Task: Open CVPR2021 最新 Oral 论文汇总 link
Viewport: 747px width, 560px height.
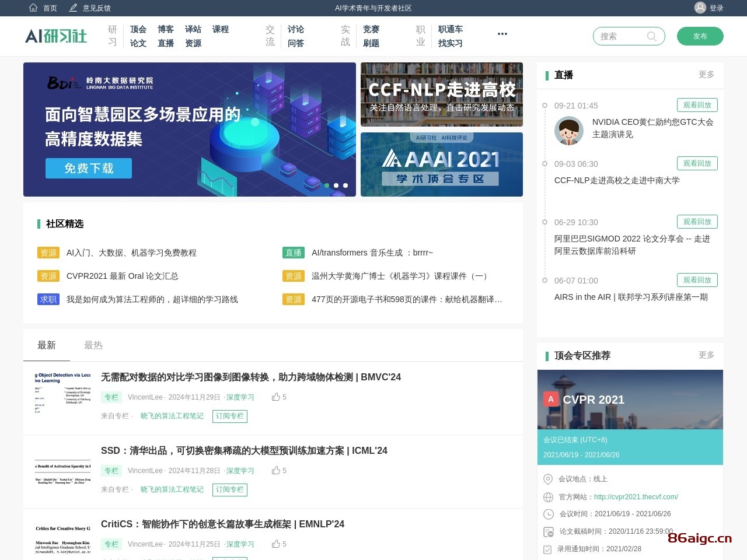Action: click(123, 276)
